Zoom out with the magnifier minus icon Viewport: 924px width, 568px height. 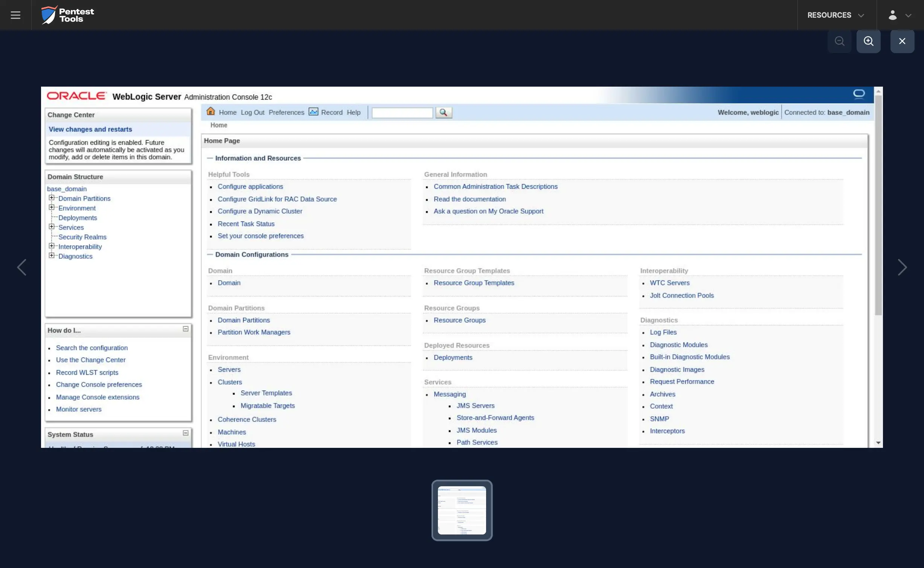(x=840, y=41)
